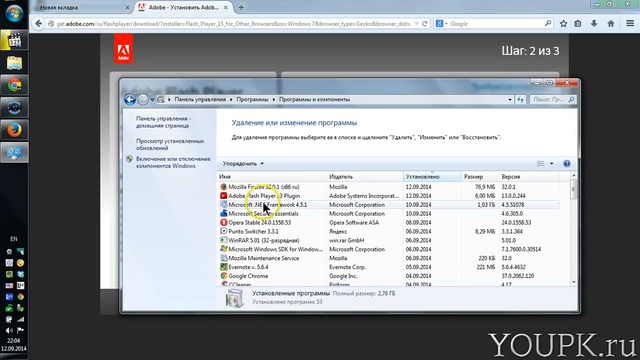Screen dimensions: 640x360
Task: Refresh Programs and Features address bar
Action: (x=520, y=100)
